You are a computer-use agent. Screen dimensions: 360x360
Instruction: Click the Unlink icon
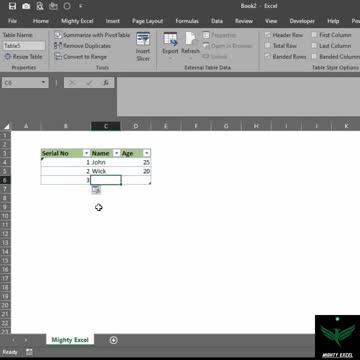point(206,57)
